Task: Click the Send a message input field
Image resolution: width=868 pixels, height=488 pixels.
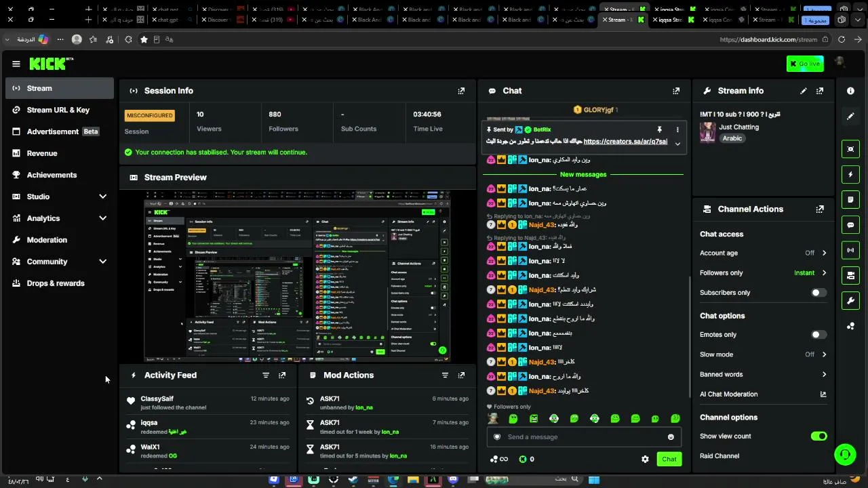Action: click(x=584, y=437)
